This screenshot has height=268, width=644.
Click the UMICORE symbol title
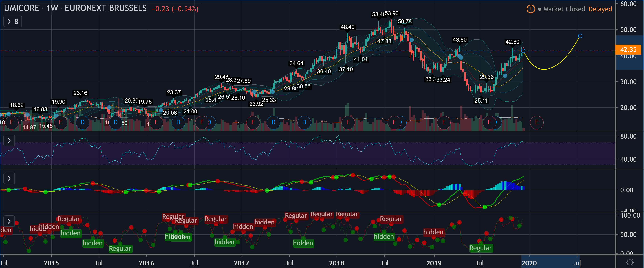22,8
